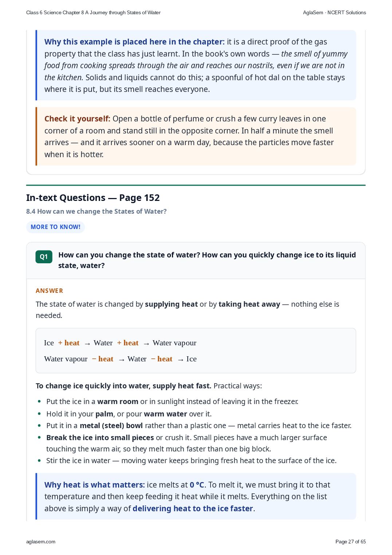The image size is (392, 555).
Task: Click the Class 6 Science Chapter 8 header
Action: click(93, 12)
